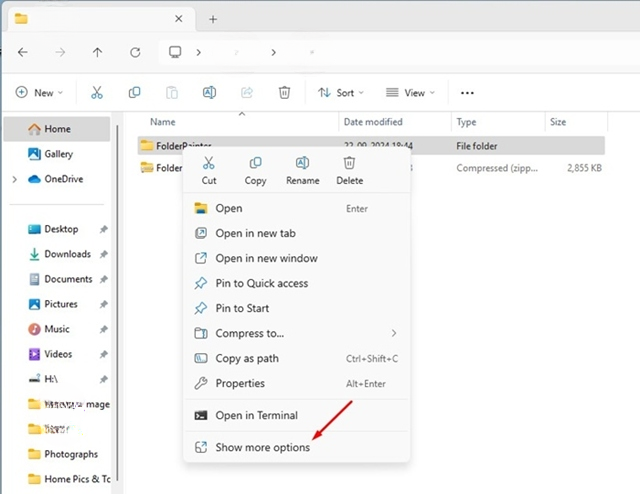Image resolution: width=640 pixels, height=494 pixels.
Task: Unpin Documents using its pin icon
Action: (x=104, y=279)
